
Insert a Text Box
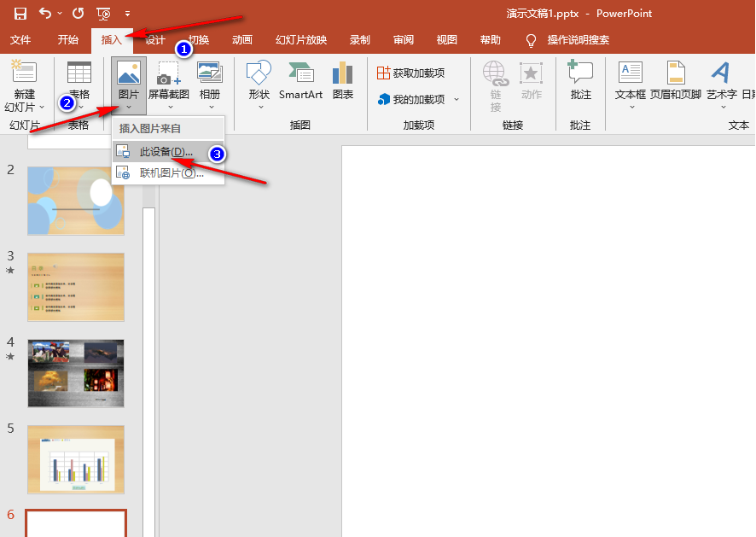point(631,81)
